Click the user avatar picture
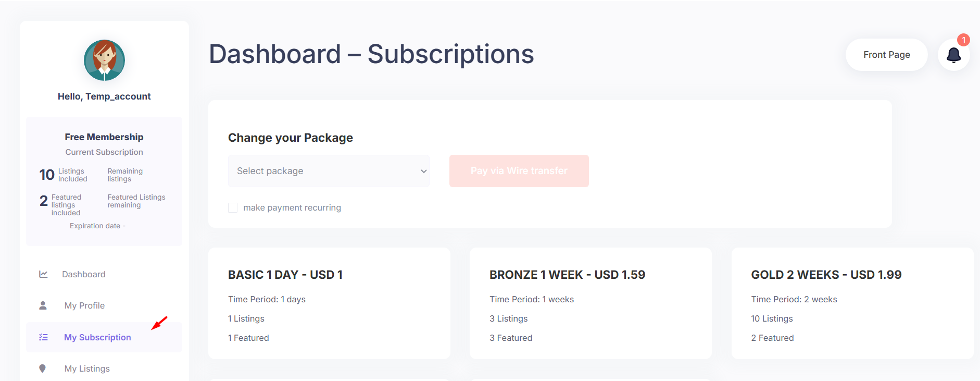The height and width of the screenshot is (381, 980). coord(104,60)
